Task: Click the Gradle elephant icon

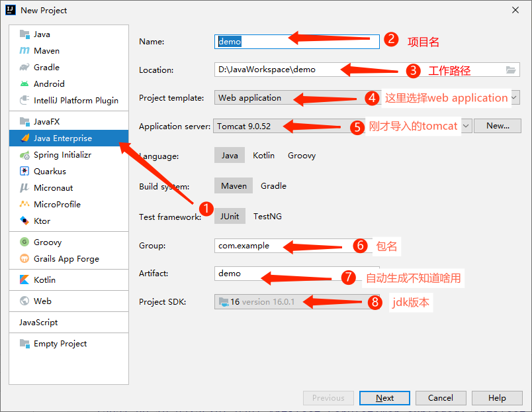Action: 24,67
